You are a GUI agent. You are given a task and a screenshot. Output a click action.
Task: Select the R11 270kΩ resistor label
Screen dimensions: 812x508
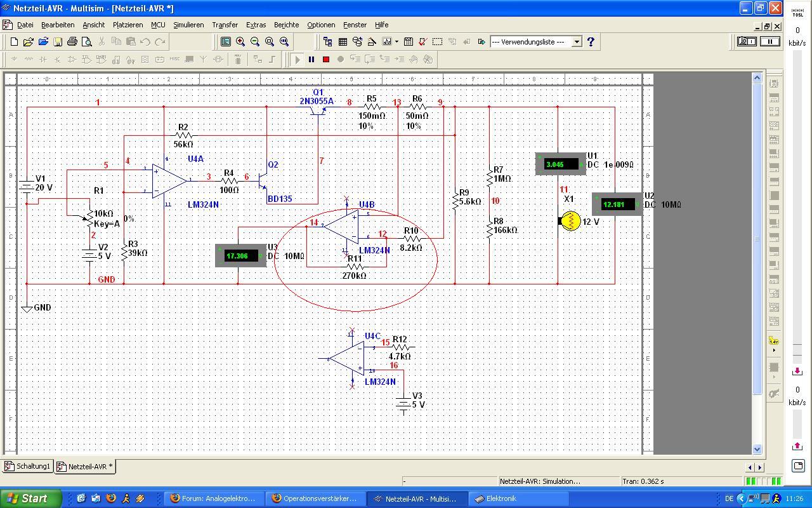(354, 276)
